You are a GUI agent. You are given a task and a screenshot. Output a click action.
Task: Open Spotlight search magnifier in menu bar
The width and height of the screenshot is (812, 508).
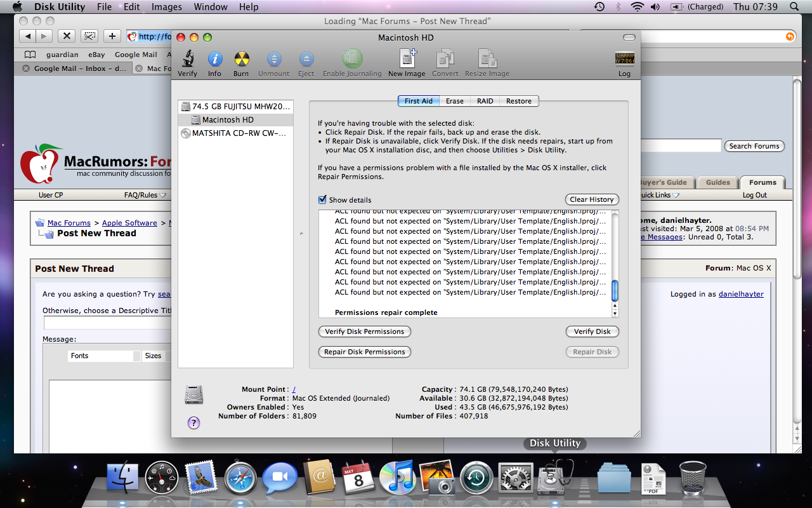pos(794,6)
